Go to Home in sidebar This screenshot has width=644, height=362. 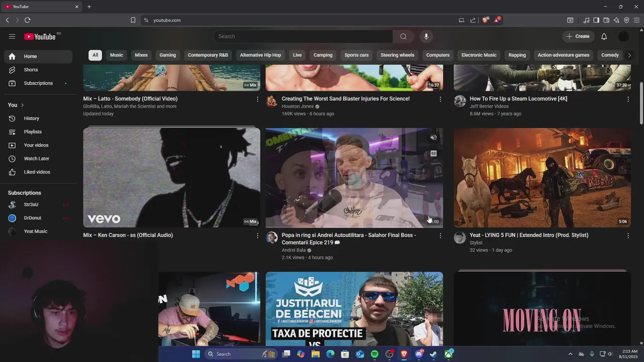pos(38,56)
